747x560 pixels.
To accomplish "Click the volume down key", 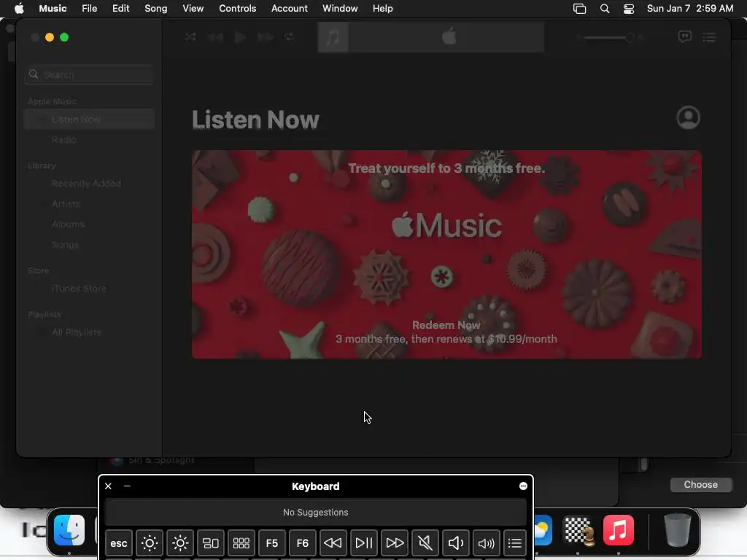I will [x=456, y=542].
